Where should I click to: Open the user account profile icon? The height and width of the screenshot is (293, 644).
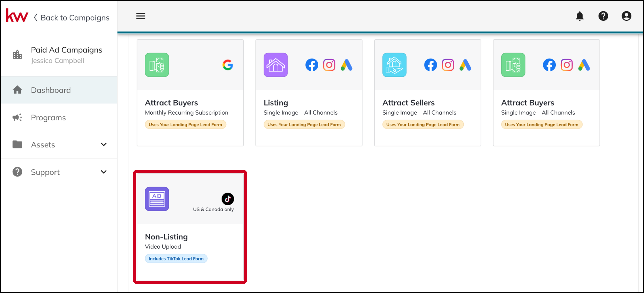coord(627,16)
